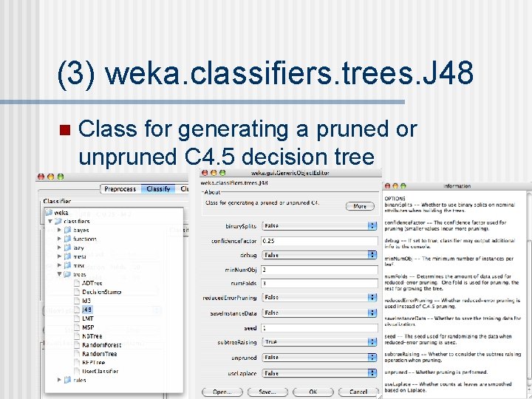
Task: Select the NBTree tree entry label
Action: (x=92, y=336)
